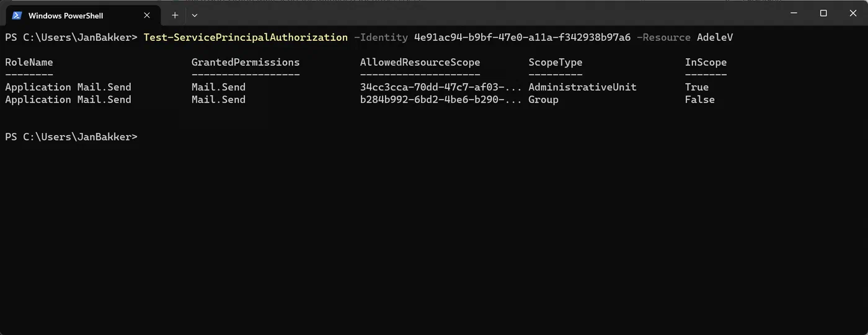Click RoleName in the AdministrativeUnit row

click(x=68, y=87)
